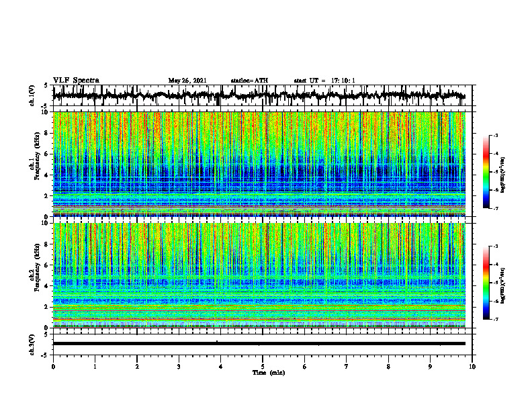Viewport: 532px width, 411px height.
Task: Click the "10" kHz tick of ch.1 panel
Action: 45,112
